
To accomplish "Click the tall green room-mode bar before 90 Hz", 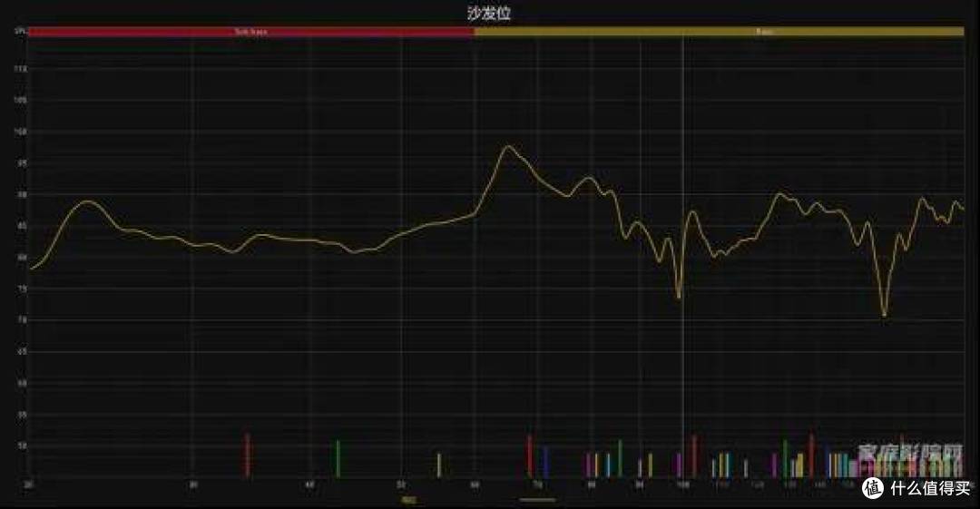I will click(x=620, y=459).
